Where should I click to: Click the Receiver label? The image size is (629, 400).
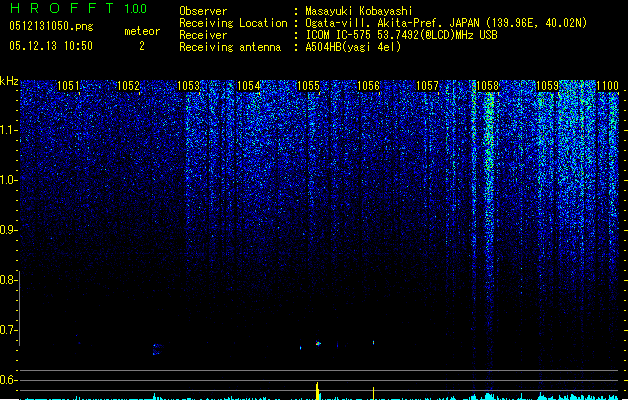pos(203,35)
